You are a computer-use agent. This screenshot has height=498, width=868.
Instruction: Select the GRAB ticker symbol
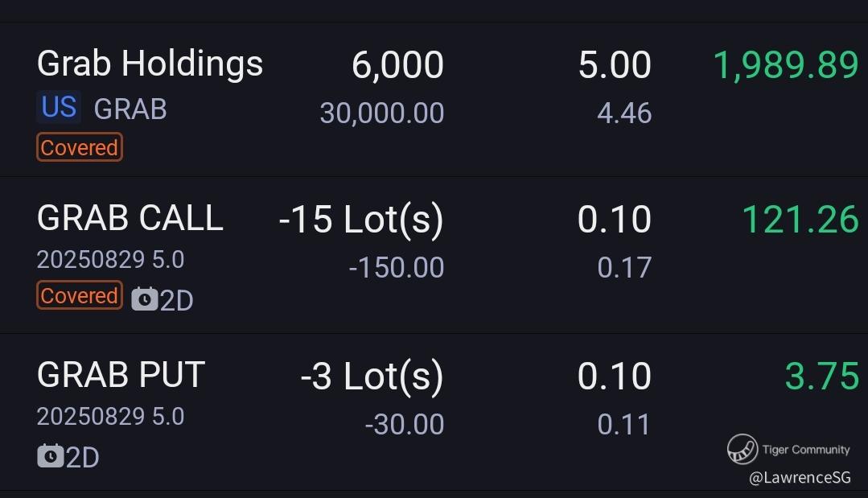point(130,109)
